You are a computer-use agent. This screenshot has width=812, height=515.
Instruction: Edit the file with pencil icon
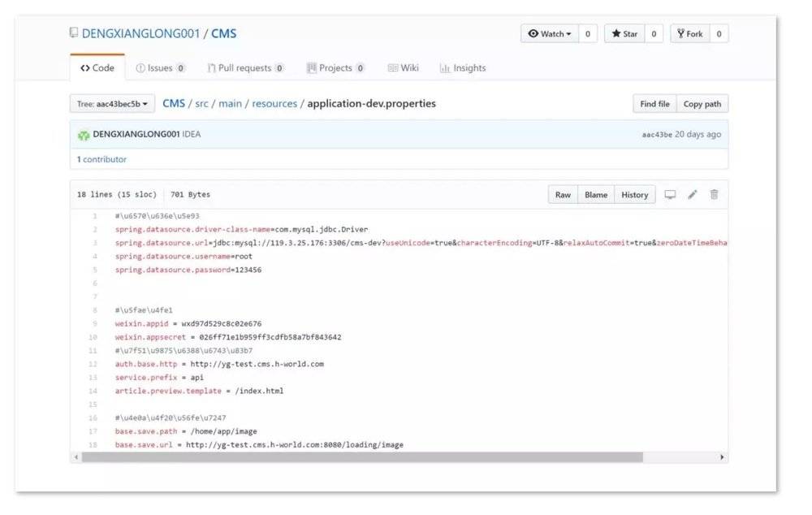click(x=693, y=195)
